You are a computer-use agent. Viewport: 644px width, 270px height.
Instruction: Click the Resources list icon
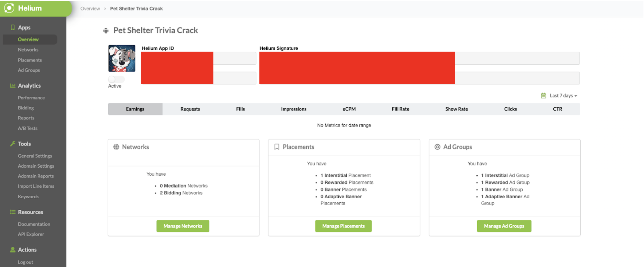pyautogui.click(x=13, y=212)
